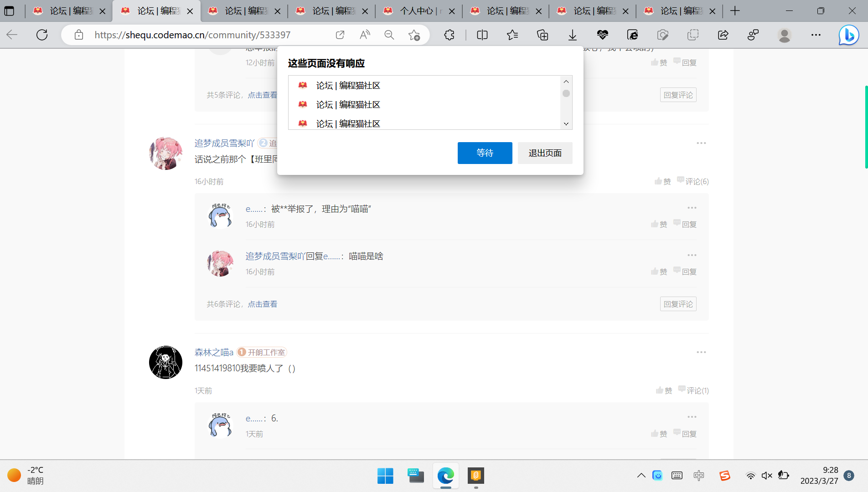View site information lock icon
This screenshot has width=868, height=492.
click(79, 35)
